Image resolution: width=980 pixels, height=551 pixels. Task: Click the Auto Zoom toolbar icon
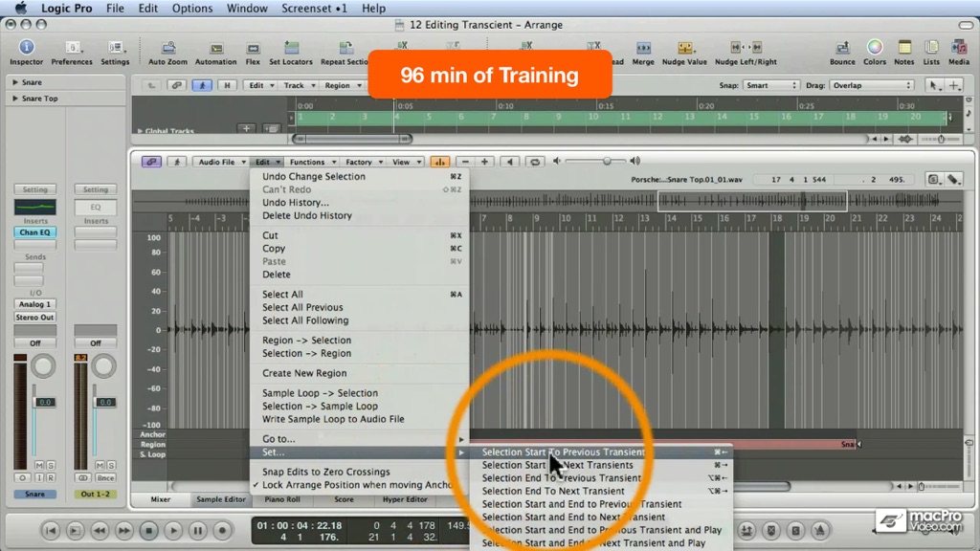[x=168, y=48]
